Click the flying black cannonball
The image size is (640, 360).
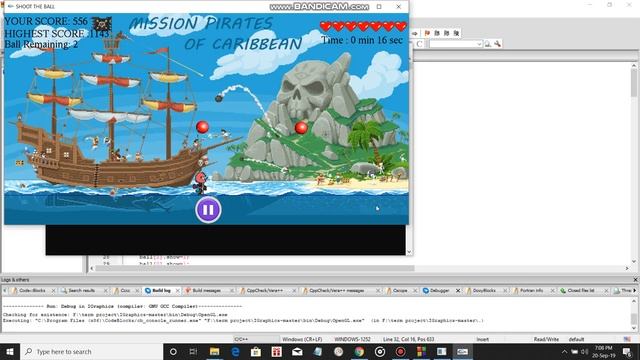point(219,98)
